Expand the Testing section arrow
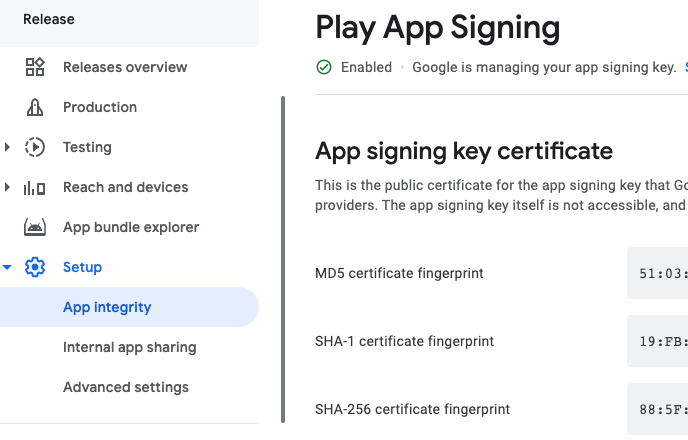The image size is (688, 440). pyautogui.click(x=8, y=147)
